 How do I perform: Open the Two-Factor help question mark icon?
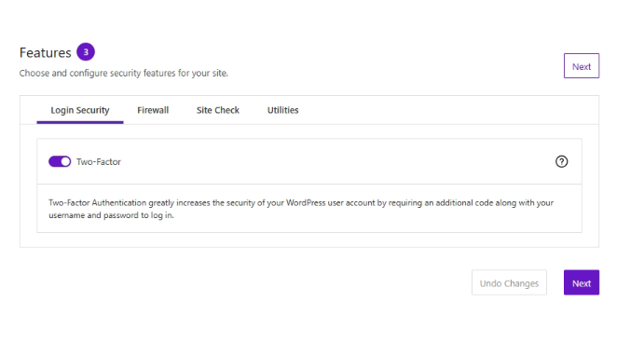click(561, 161)
